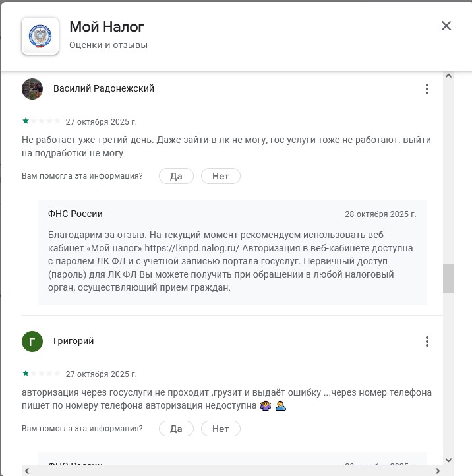
Task: Click Василий Радонежский's profile avatar
Action: 32,89
